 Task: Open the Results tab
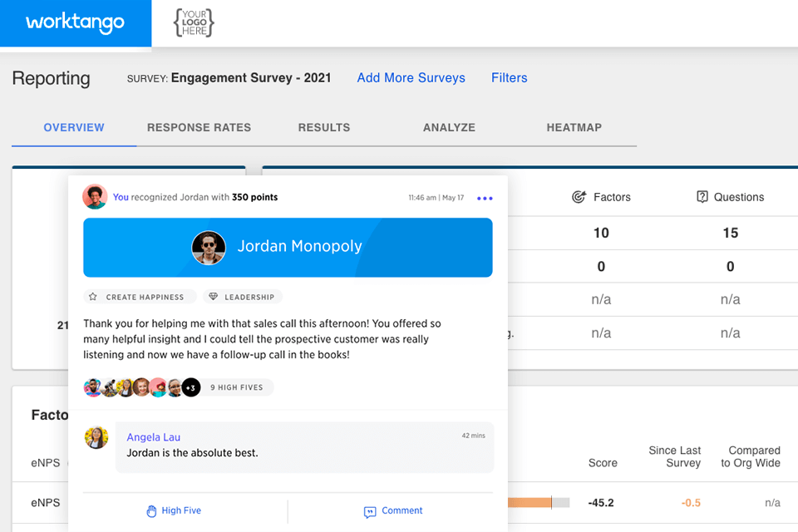324,128
